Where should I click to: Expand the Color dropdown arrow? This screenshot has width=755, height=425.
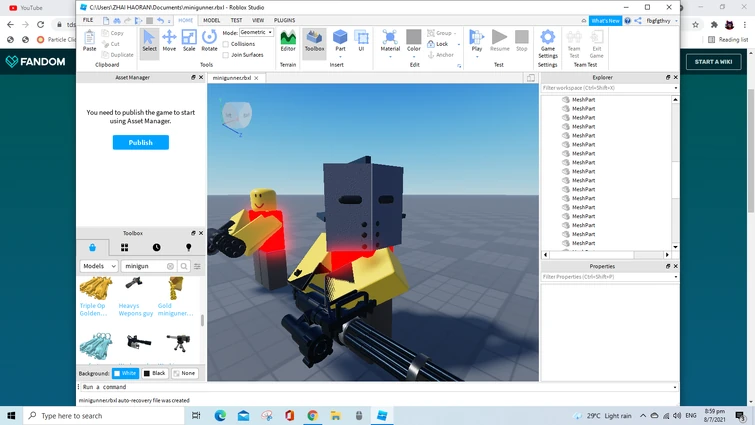414,56
